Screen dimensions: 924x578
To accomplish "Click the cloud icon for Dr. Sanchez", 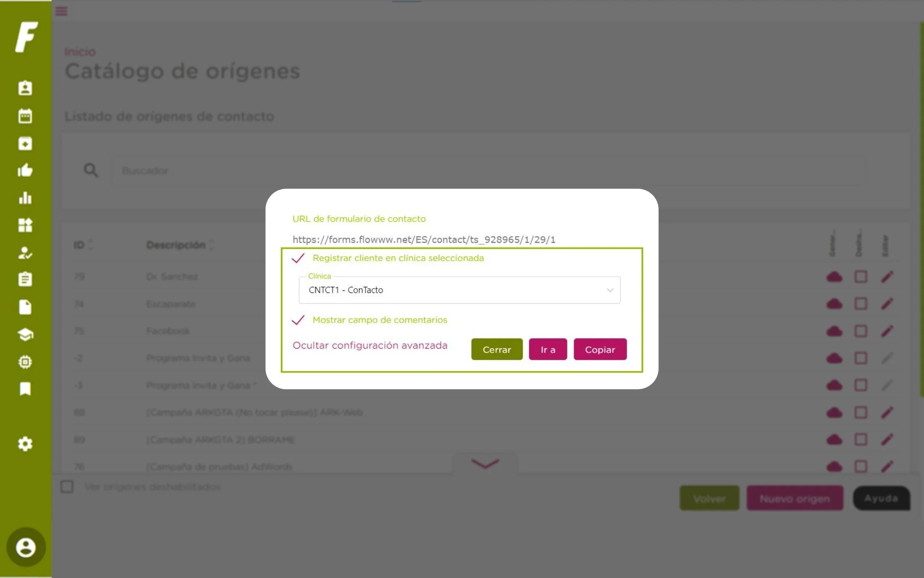I will coord(834,277).
